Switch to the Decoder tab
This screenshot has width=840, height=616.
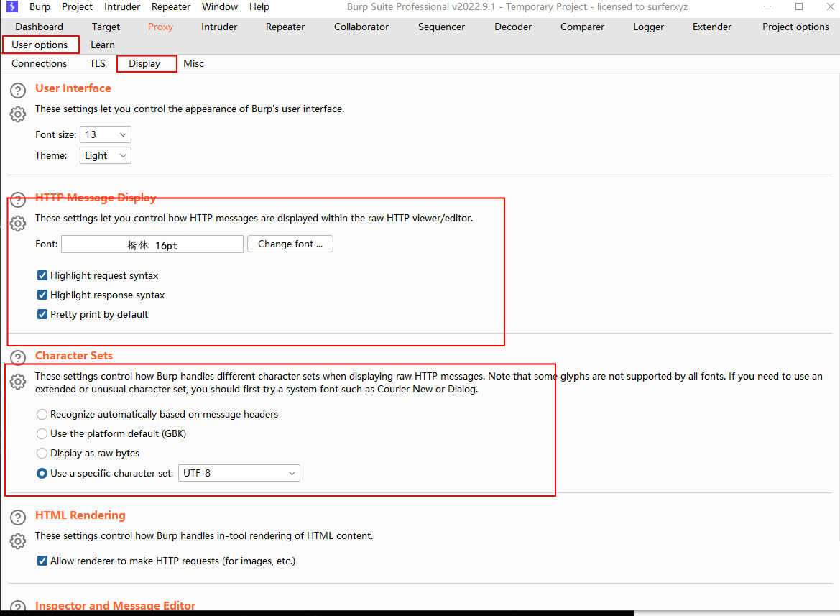pos(512,27)
